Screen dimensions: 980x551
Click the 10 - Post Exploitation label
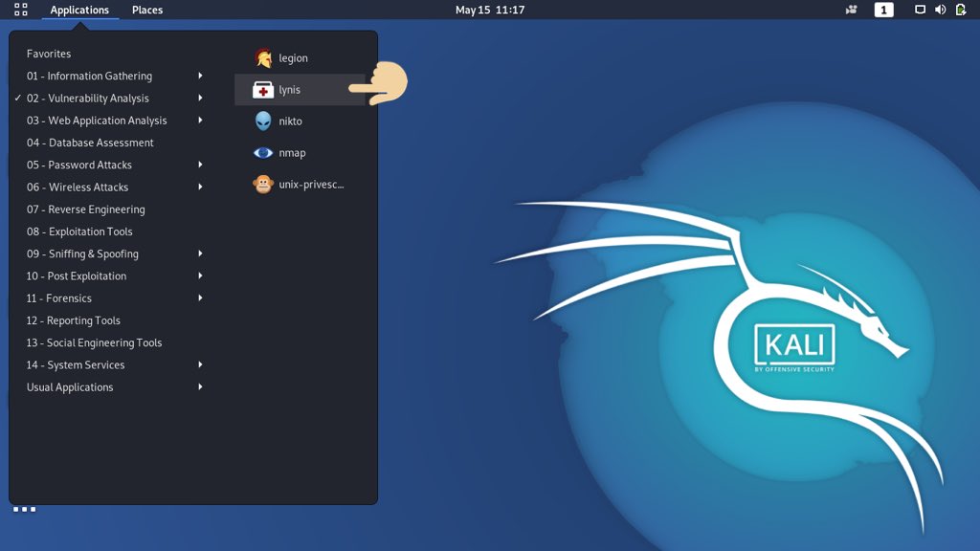pos(77,275)
